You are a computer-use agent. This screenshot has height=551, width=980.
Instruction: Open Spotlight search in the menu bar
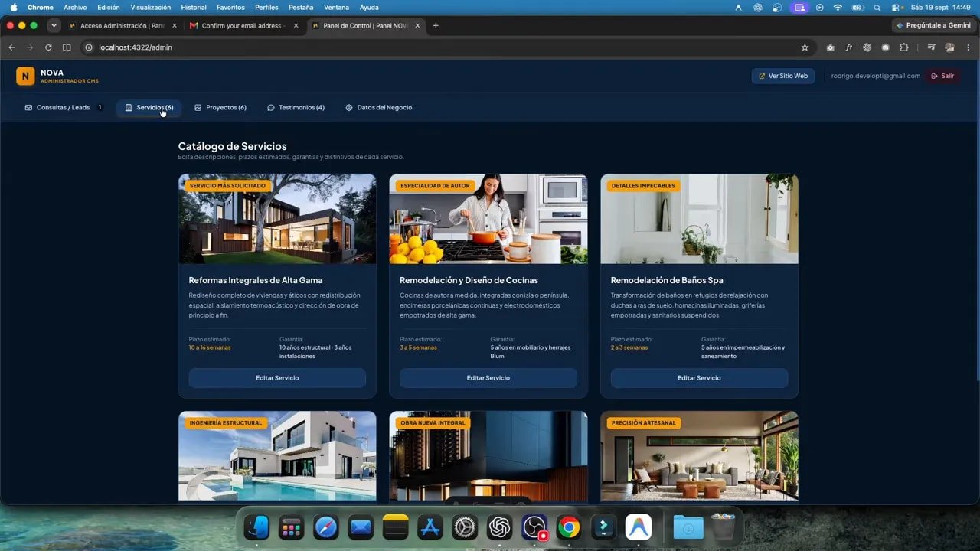point(877,7)
